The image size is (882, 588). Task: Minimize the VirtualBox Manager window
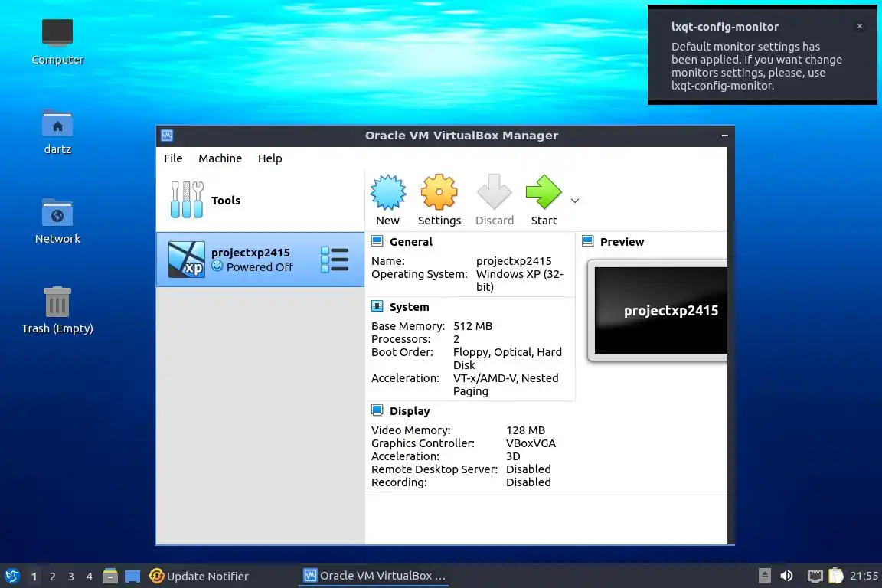[724, 136]
